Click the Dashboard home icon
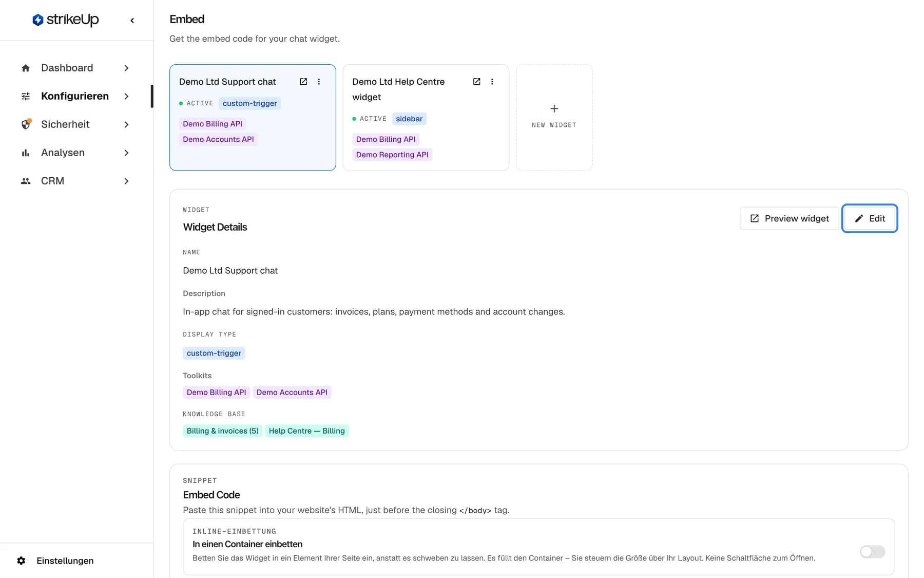Image resolution: width=924 pixels, height=578 pixels. pos(26,68)
